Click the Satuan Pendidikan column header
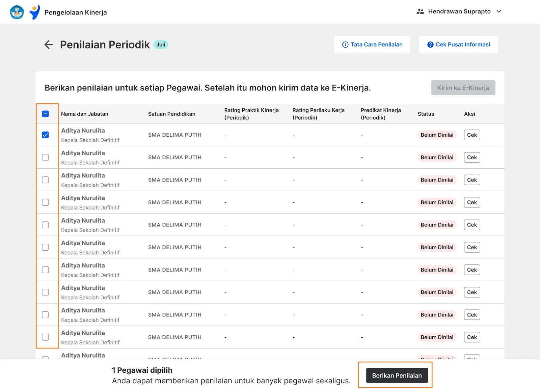 [x=172, y=114]
